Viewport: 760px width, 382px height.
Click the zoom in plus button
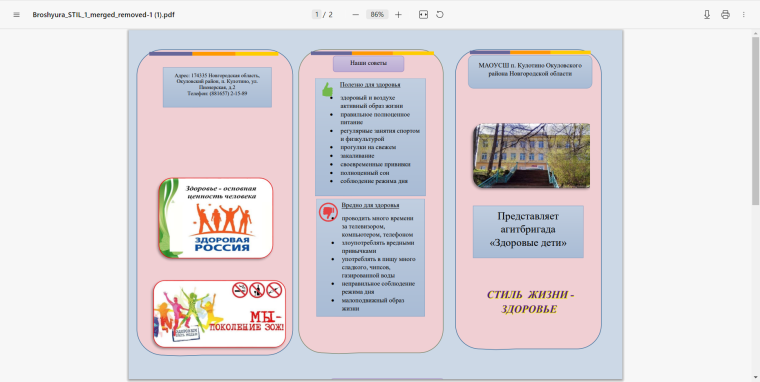[398, 15]
